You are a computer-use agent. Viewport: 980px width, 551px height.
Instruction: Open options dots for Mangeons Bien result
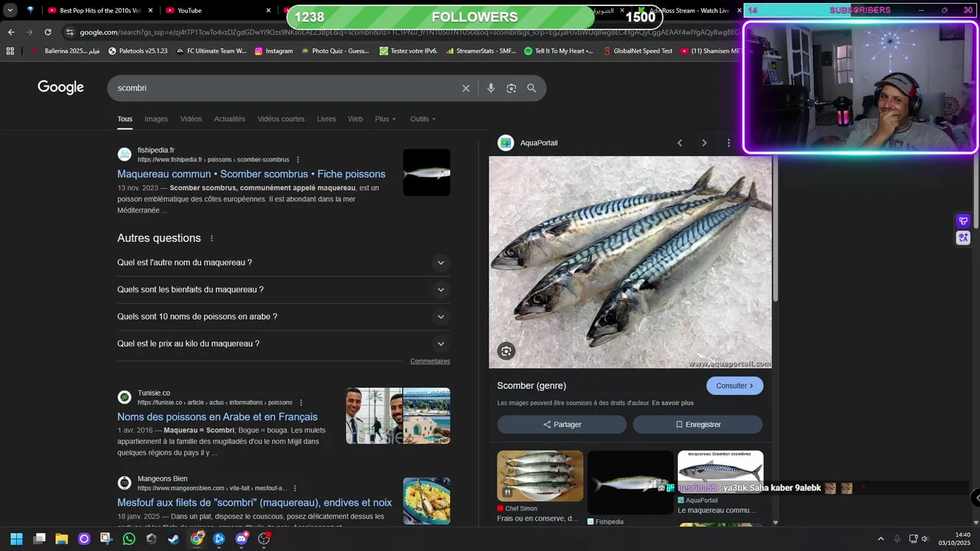point(295,488)
